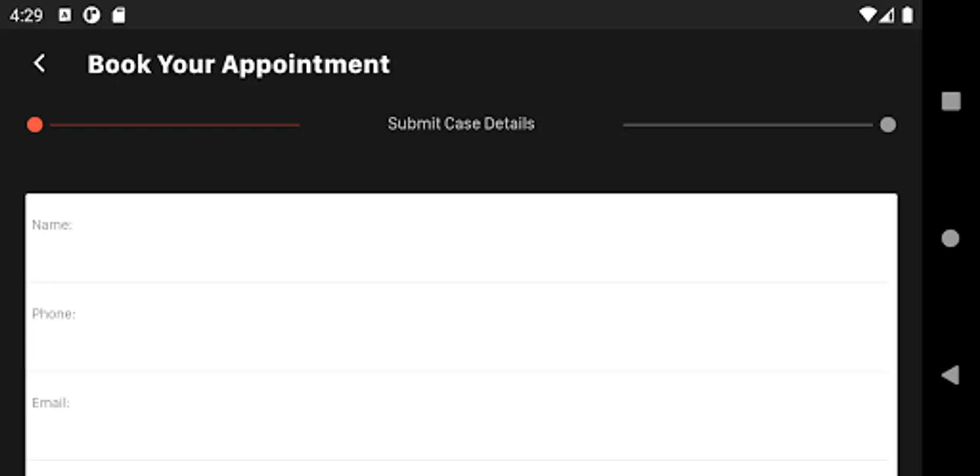Screen dimensions: 980x476
Task: Tap the back arrow beside Book Your Appointment
Action: point(39,64)
